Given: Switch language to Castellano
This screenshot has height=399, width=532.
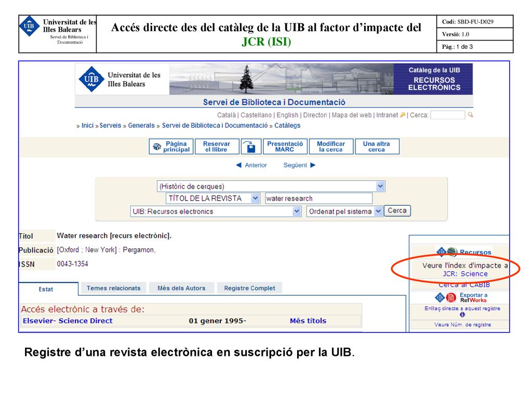Looking at the screenshot, I should click(x=256, y=115).
